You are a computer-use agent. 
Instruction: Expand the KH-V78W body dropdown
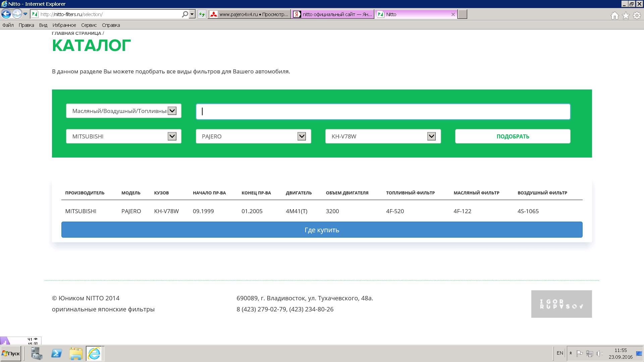pyautogui.click(x=431, y=136)
